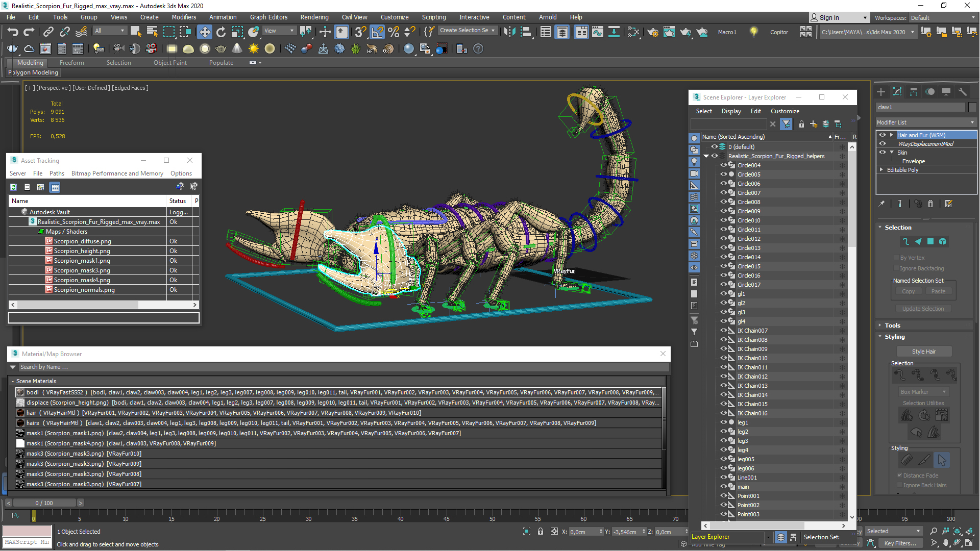This screenshot has width=980, height=551.
Task: Click the 0 / 100 time slider
Action: coord(44,503)
